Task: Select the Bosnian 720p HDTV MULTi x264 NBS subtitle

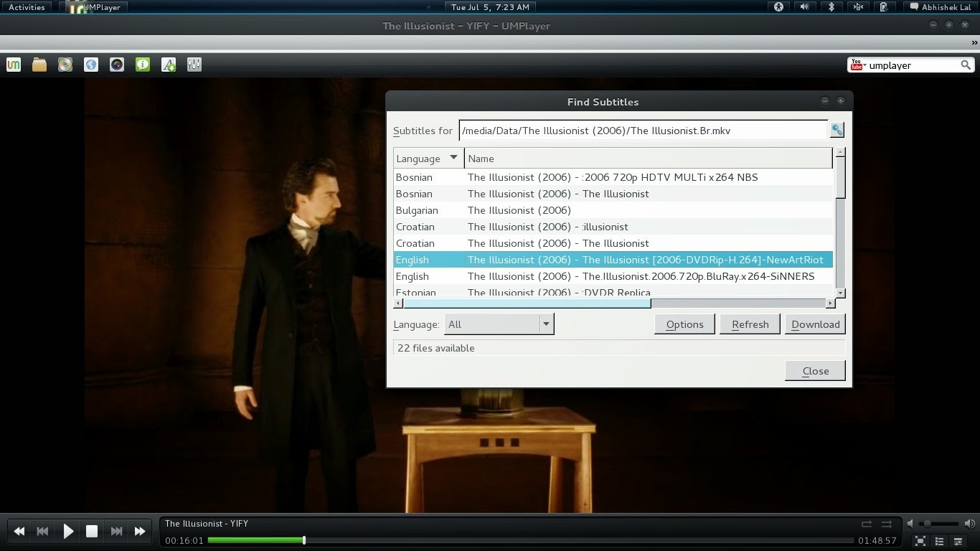Action: pyautogui.click(x=613, y=177)
